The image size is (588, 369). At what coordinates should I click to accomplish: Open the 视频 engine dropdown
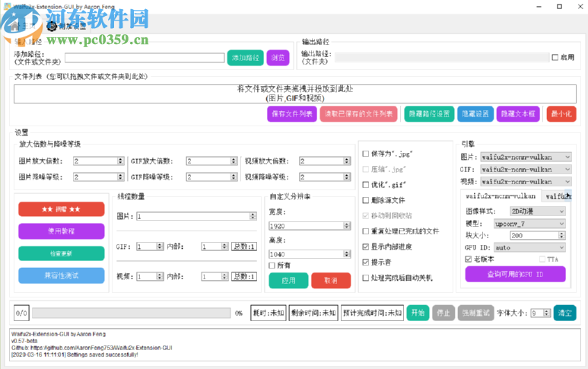tap(526, 182)
